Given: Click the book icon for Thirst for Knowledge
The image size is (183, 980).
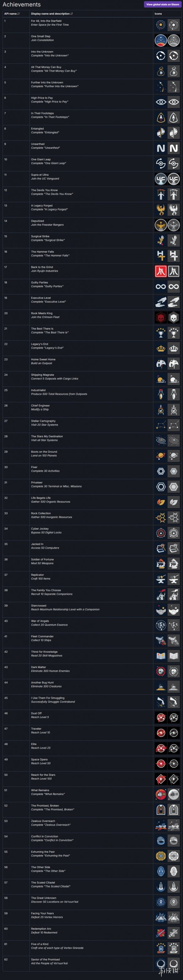Looking at the screenshot, I should 161,656.
